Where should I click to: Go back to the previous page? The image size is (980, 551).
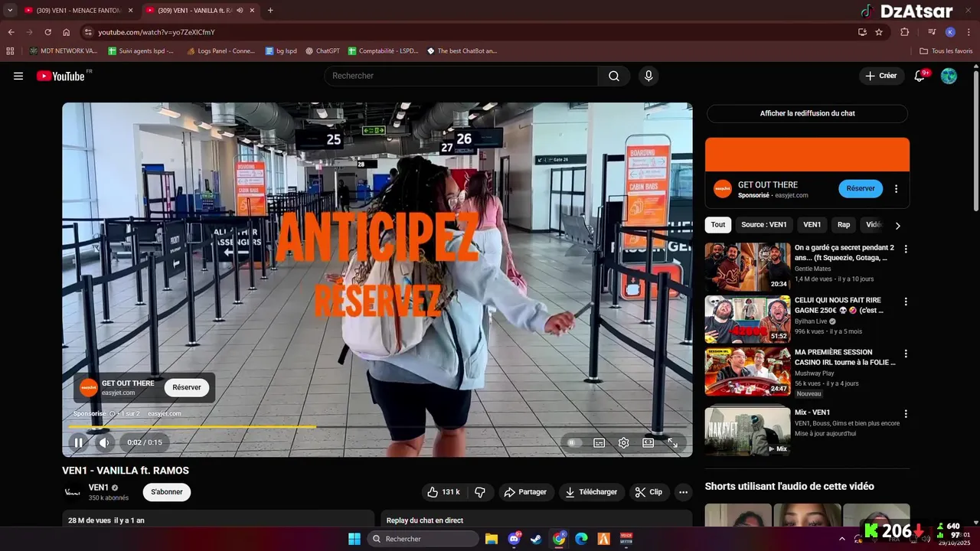click(x=11, y=32)
